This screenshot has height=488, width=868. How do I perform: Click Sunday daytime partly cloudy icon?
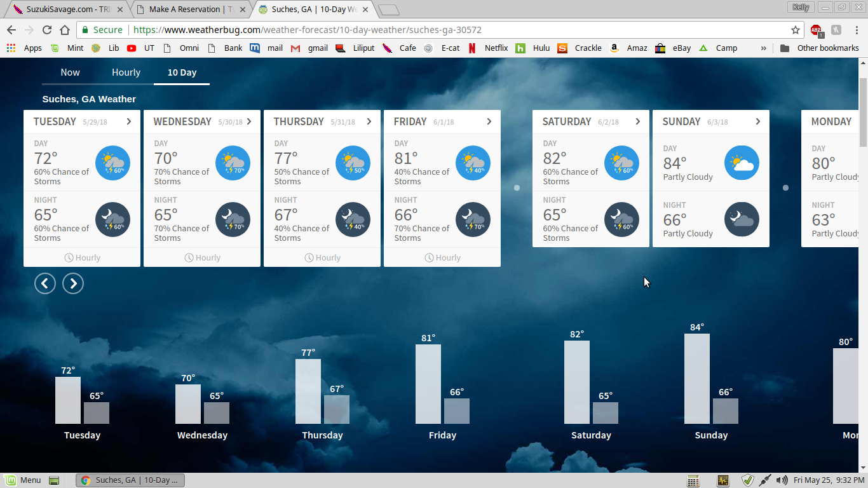pyautogui.click(x=742, y=163)
